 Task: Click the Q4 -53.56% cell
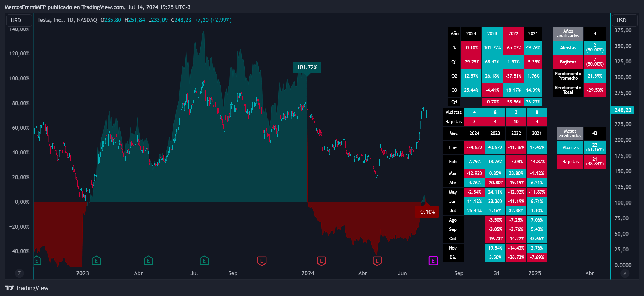pos(513,102)
